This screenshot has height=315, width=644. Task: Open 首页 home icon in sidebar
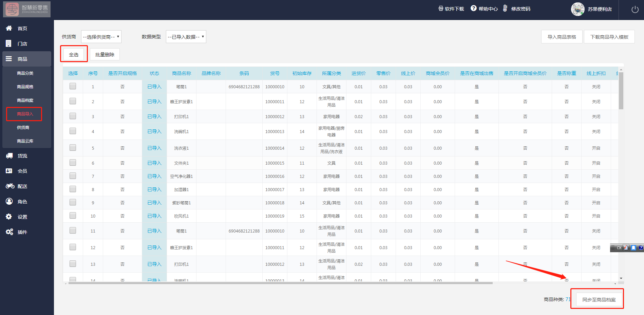(9, 28)
